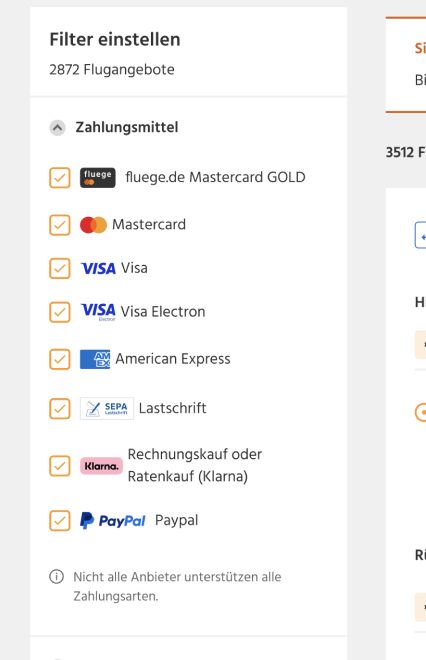Click the PayPal logo
The image size is (426, 660).
tap(112, 521)
